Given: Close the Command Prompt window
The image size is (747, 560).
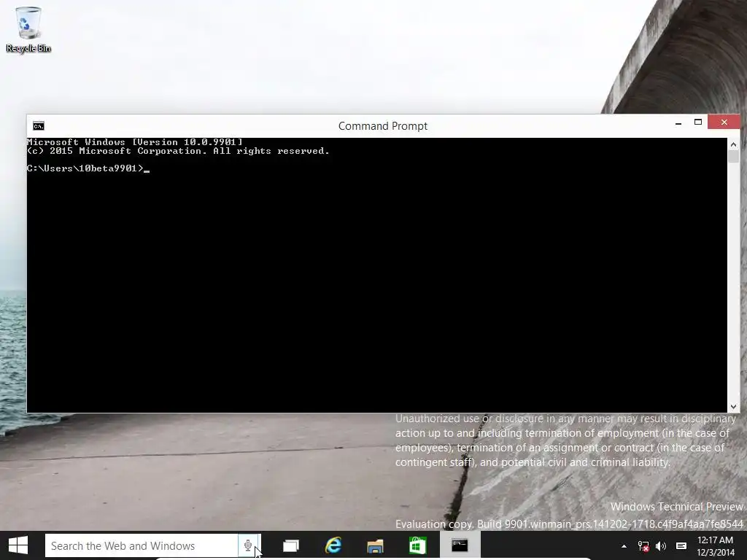Looking at the screenshot, I should pos(724,122).
